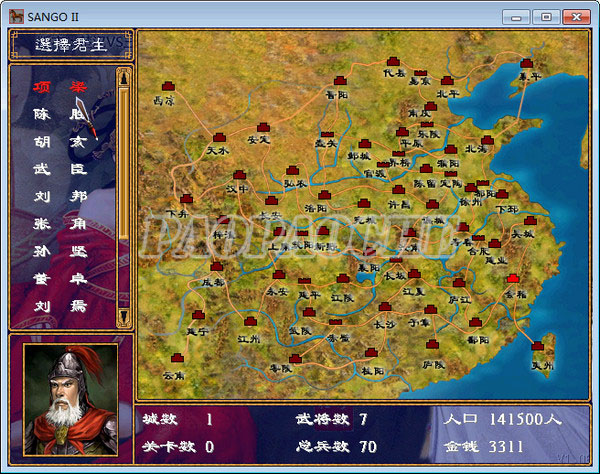Select the 襄平 city marker in the northeast
The image size is (600, 474).
[x=527, y=63]
